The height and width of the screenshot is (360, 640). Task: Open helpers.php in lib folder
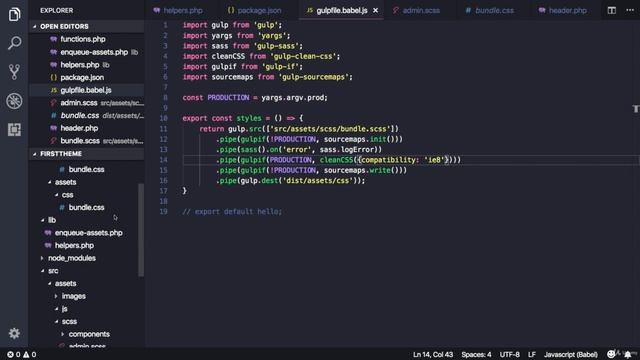74,246
